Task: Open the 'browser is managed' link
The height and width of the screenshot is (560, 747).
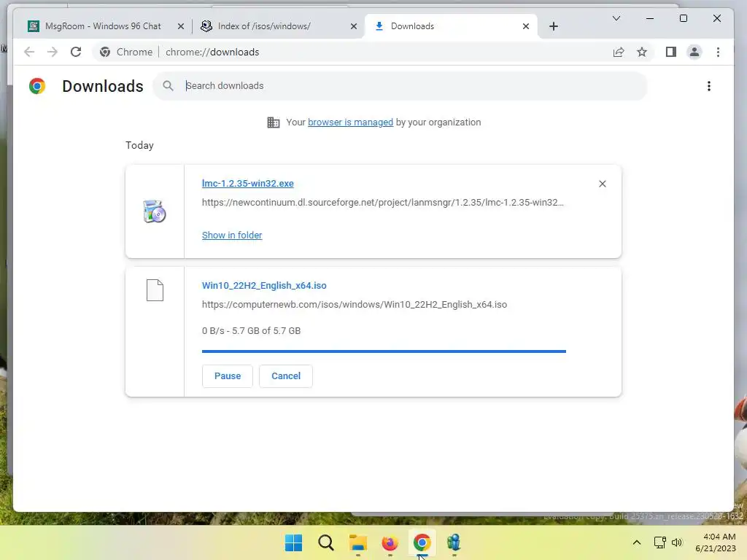Action: [x=350, y=122]
